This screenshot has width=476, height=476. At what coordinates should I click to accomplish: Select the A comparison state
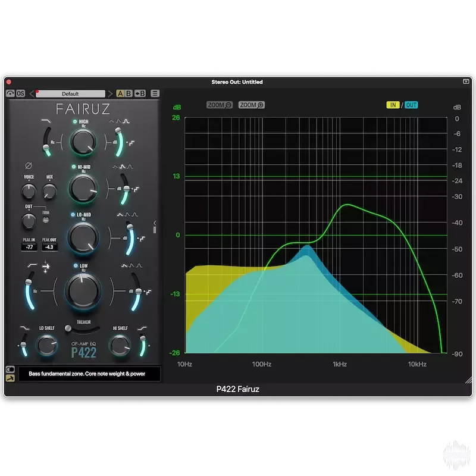click(x=120, y=93)
